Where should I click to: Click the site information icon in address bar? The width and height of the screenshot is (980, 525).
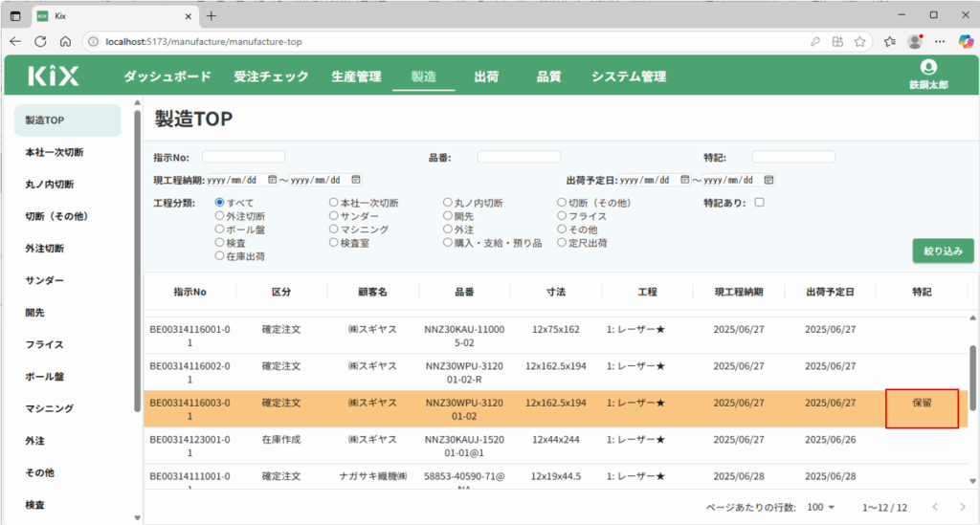(93, 42)
